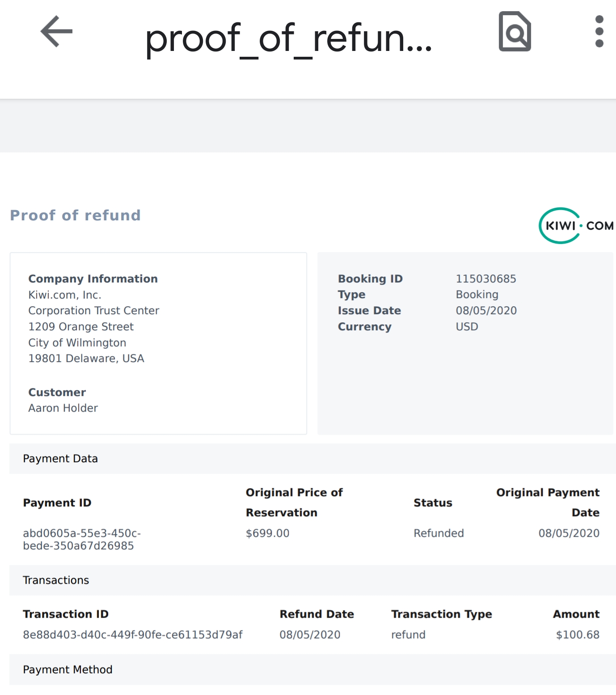Select the original price $699.00
Viewport: 616px width, 695px height.
point(268,533)
